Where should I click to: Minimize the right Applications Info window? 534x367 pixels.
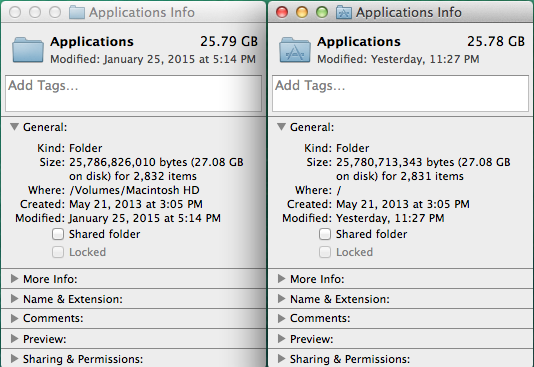[302, 13]
